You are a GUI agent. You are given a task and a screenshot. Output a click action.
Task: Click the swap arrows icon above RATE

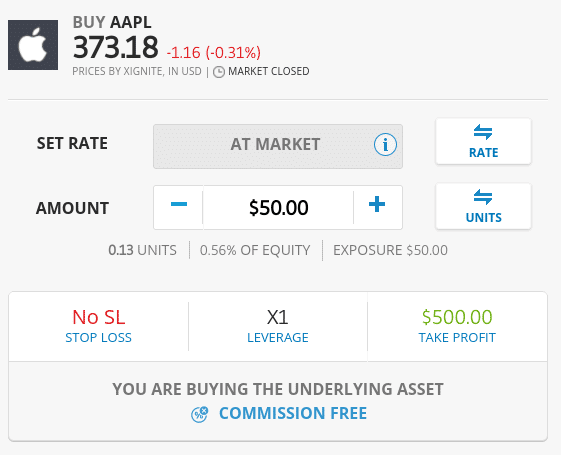pyautogui.click(x=483, y=132)
